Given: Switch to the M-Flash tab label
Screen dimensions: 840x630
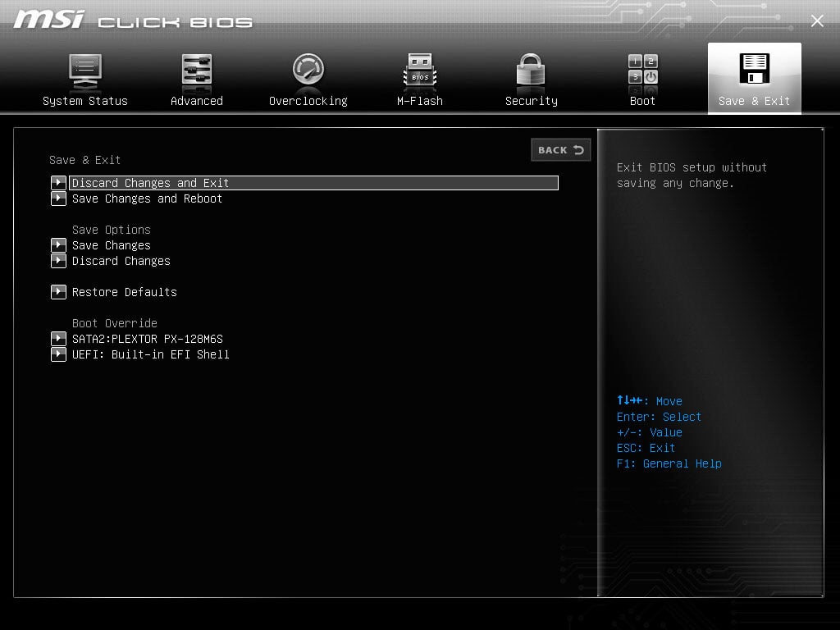Looking at the screenshot, I should pyautogui.click(x=420, y=101).
